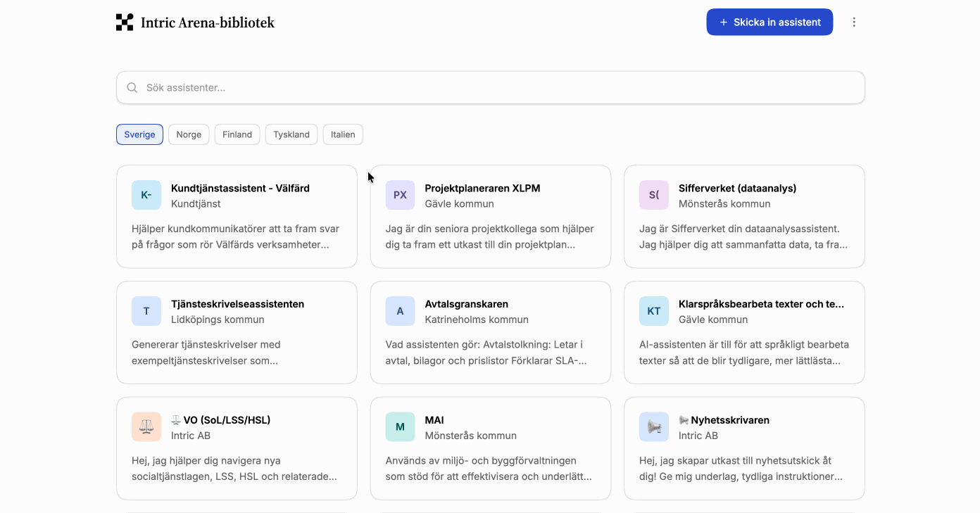
Task: Click the Skicka in assistent button
Action: 769,23
